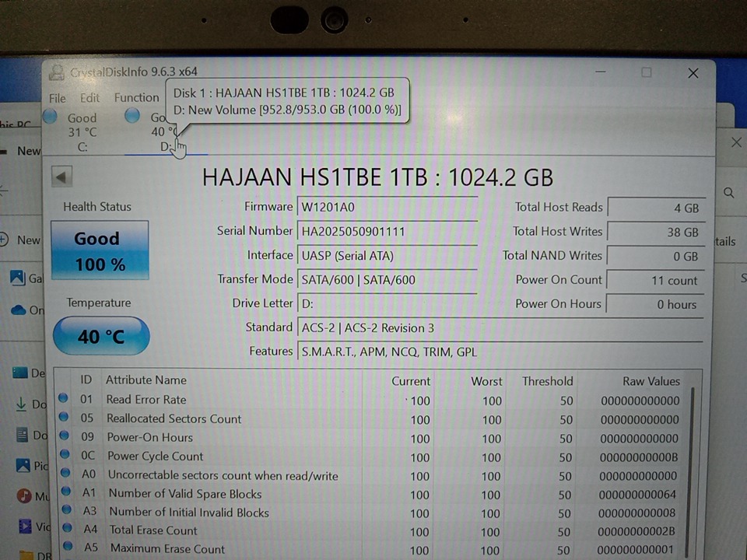Click status dot for Number of Valid Spare Blocks

(66, 491)
